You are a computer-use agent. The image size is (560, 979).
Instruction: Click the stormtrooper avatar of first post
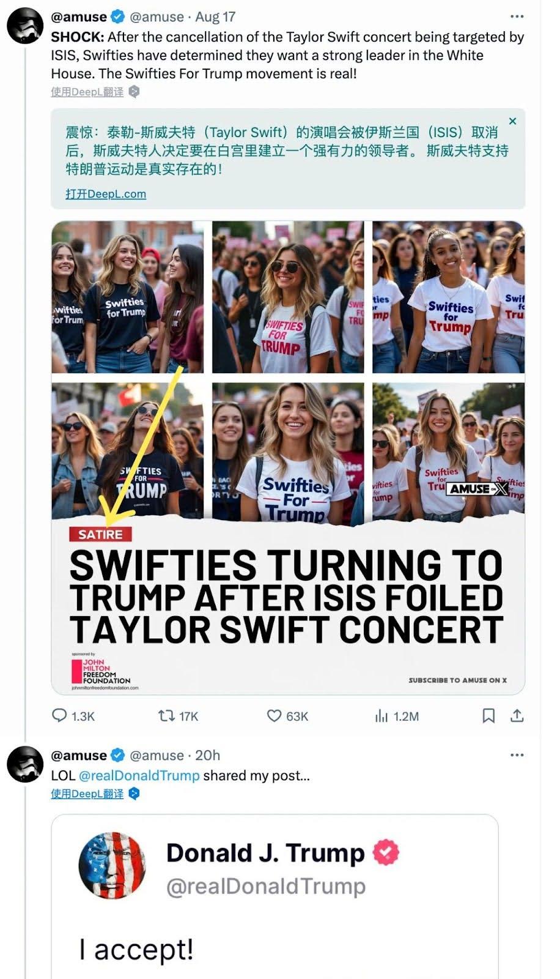point(25,25)
